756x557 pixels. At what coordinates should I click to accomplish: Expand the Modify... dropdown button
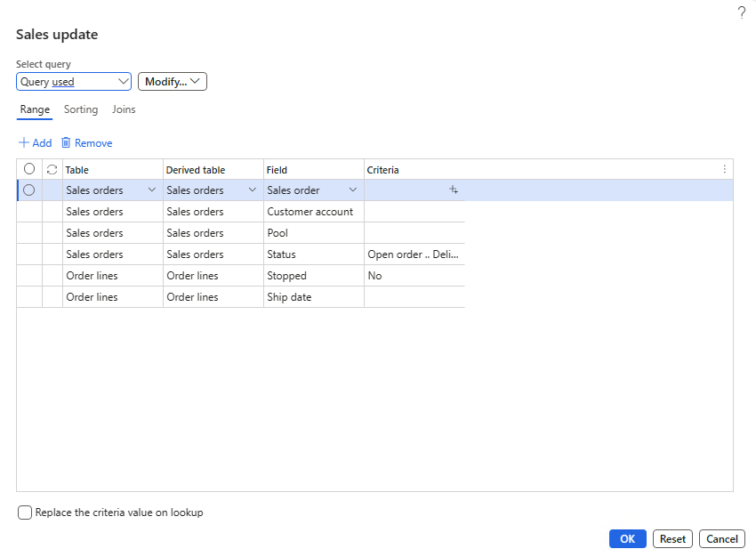(x=173, y=82)
